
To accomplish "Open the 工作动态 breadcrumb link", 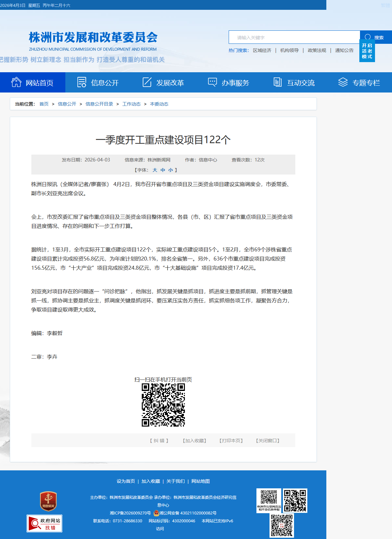I will [131, 104].
